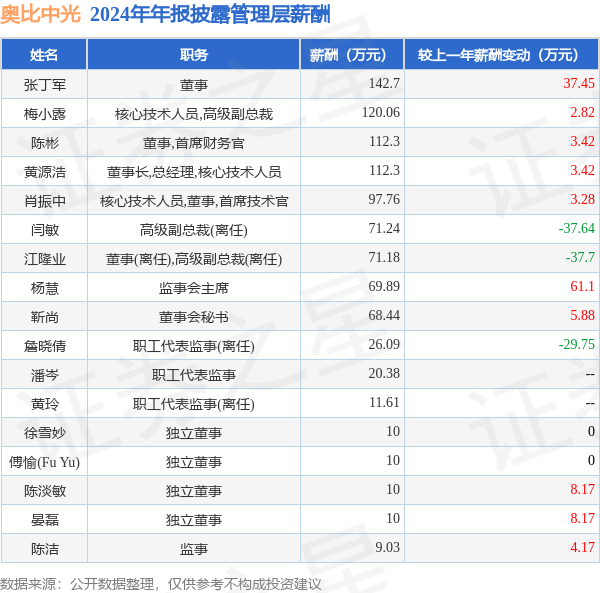
Task: Click the change value 3.28
Action: pyautogui.click(x=582, y=199)
